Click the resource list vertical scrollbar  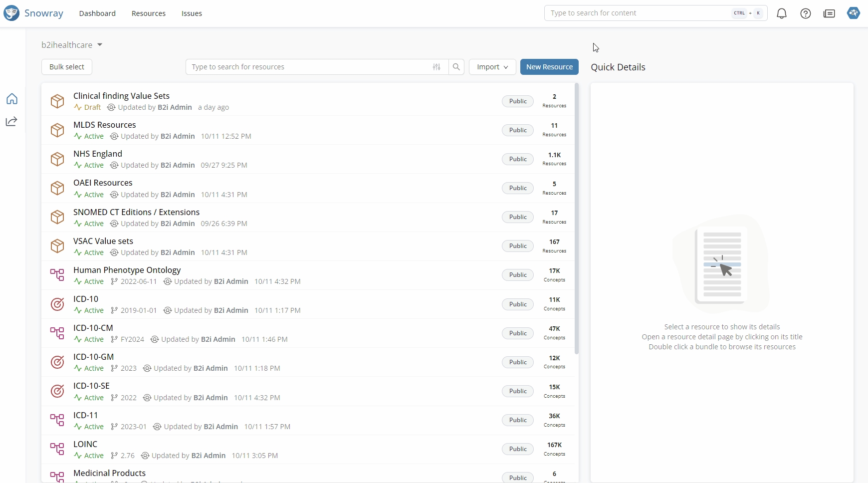point(577,220)
